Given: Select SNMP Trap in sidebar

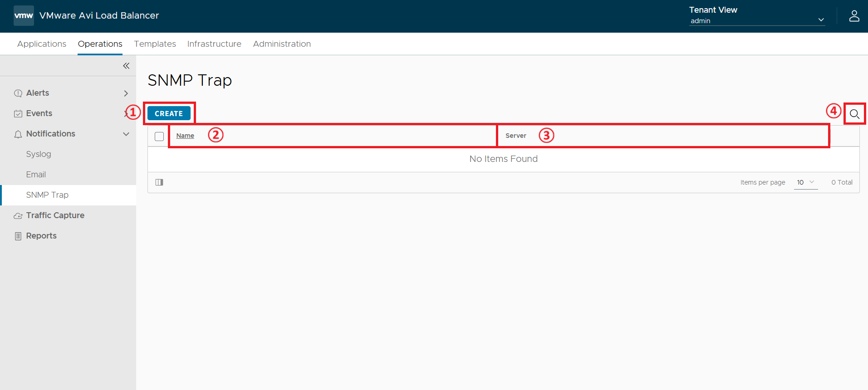Looking at the screenshot, I should point(68,195).
